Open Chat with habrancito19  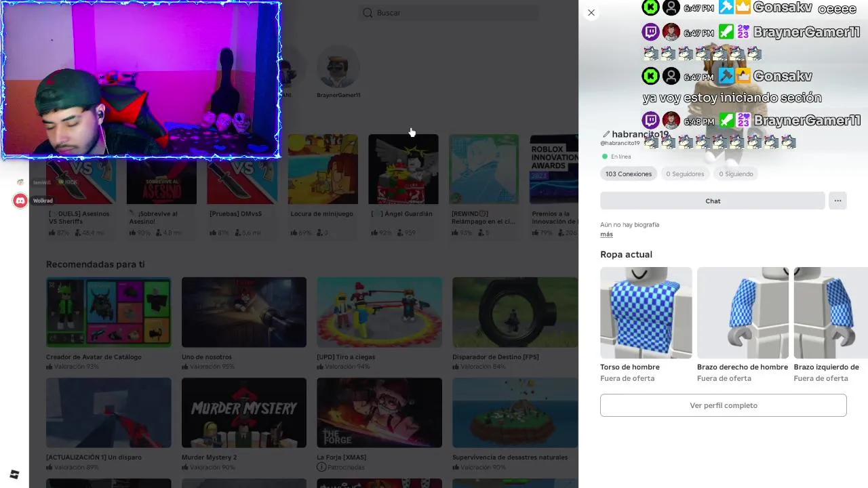pos(713,201)
